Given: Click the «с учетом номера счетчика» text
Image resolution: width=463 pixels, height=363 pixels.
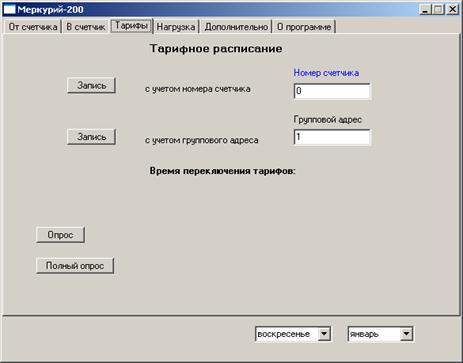Looking at the screenshot, I should pyautogui.click(x=198, y=89).
